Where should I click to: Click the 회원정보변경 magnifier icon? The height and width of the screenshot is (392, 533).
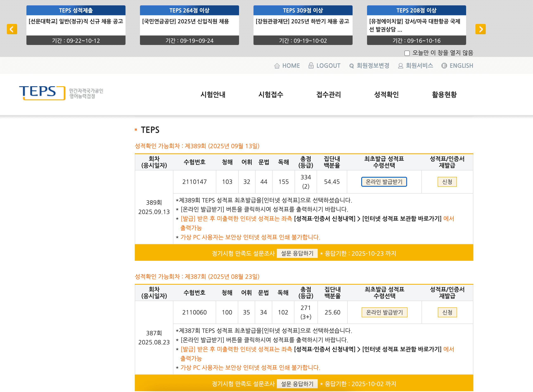click(x=352, y=66)
